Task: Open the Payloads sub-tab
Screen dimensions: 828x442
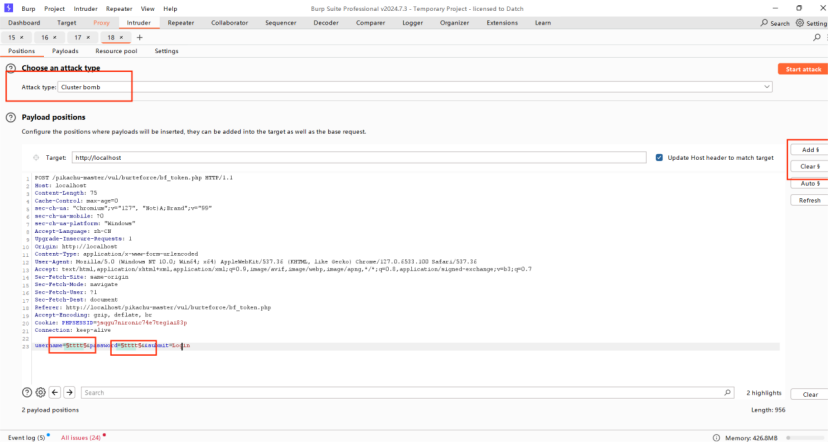Action: click(65, 51)
